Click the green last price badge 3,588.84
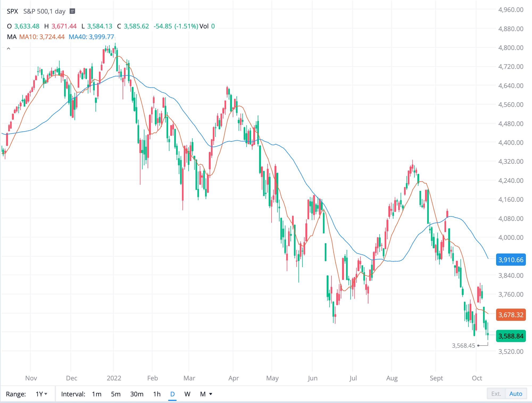532x403 pixels. (511, 336)
